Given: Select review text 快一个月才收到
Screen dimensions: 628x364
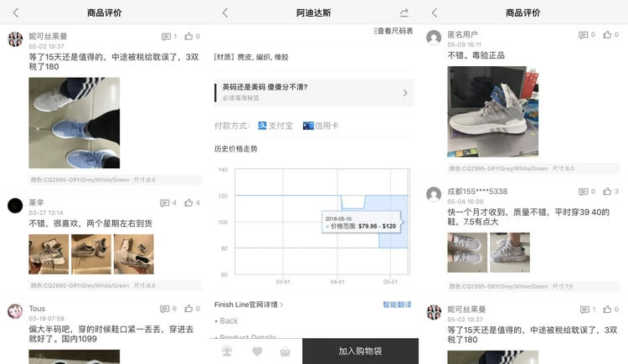Looking at the screenshot, I should tap(528, 217).
